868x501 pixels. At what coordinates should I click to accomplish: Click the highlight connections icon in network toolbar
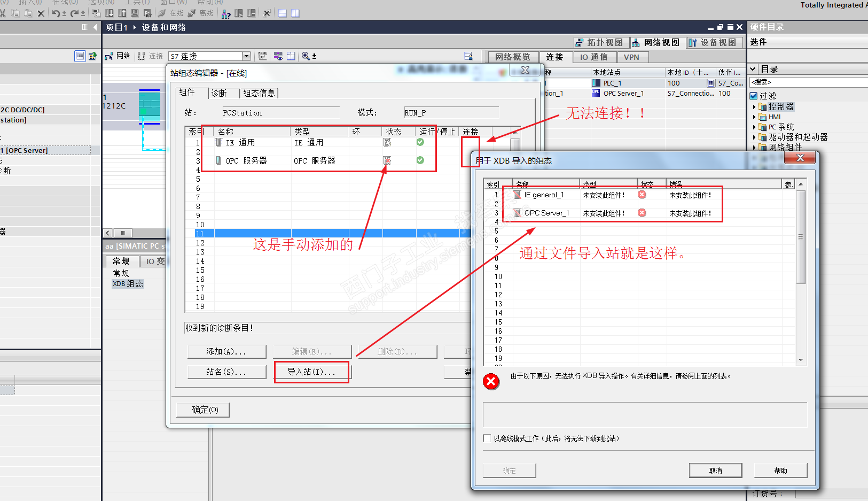click(278, 56)
